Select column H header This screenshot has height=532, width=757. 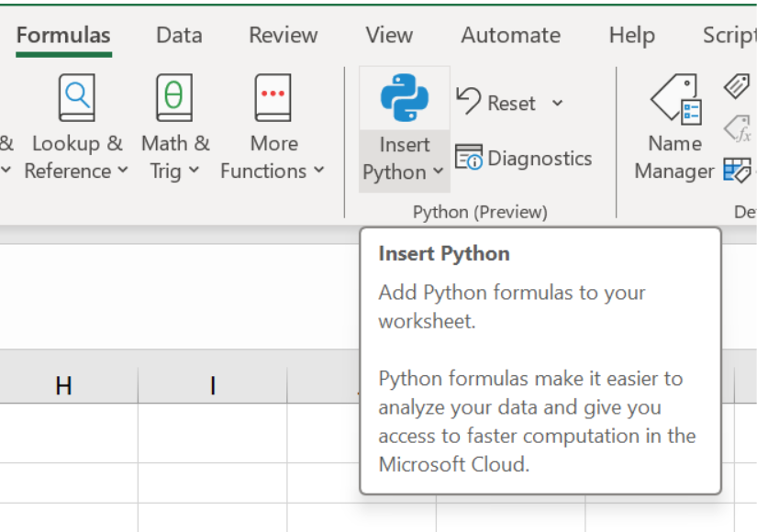pos(62,385)
